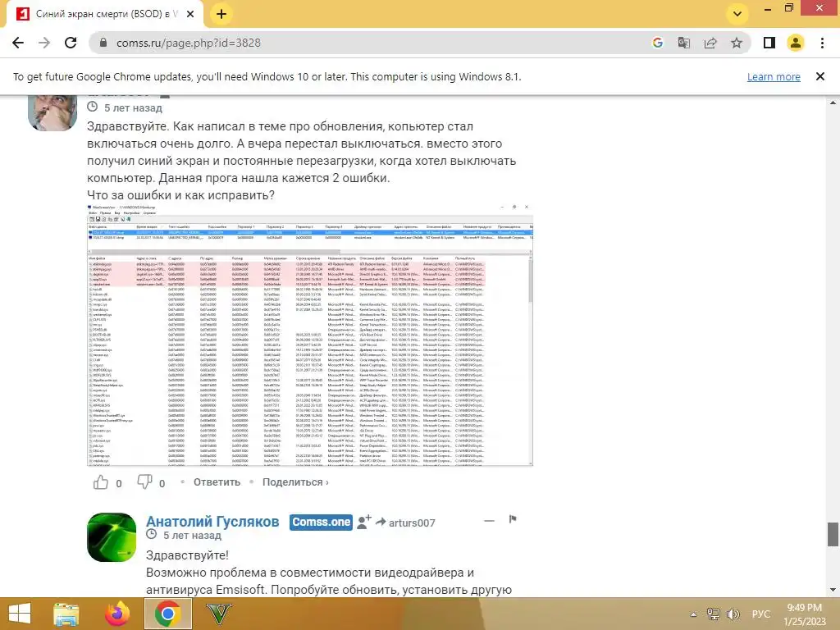
Task: Reply to the first comment via Ответить
Action: tap(217, 482)
